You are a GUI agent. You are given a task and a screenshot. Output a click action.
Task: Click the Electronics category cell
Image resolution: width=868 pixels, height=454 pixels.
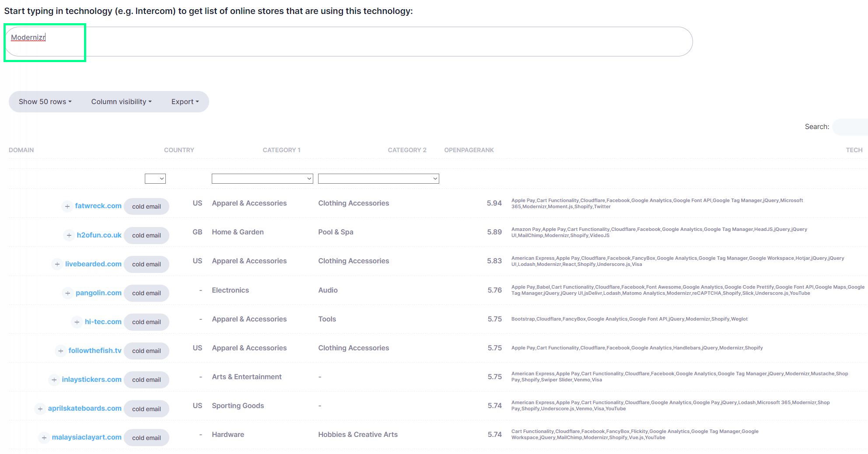(230, 290)
